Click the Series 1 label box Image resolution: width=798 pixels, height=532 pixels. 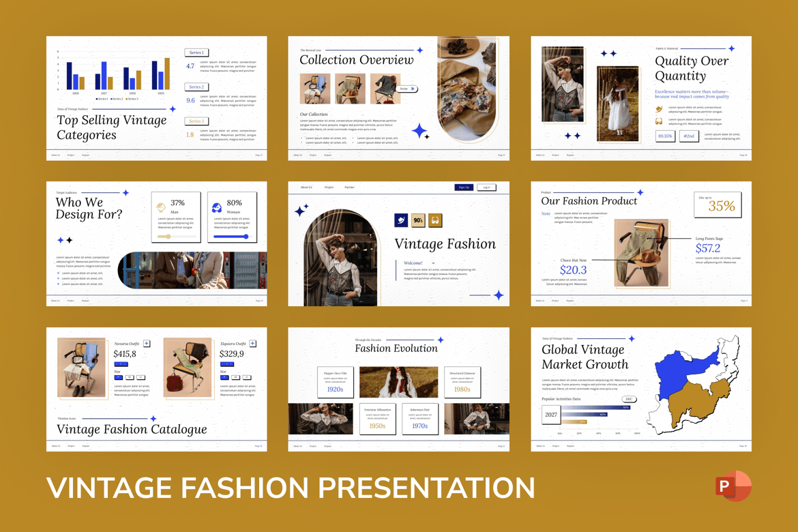pyautogui.click(x=196, y=53)
